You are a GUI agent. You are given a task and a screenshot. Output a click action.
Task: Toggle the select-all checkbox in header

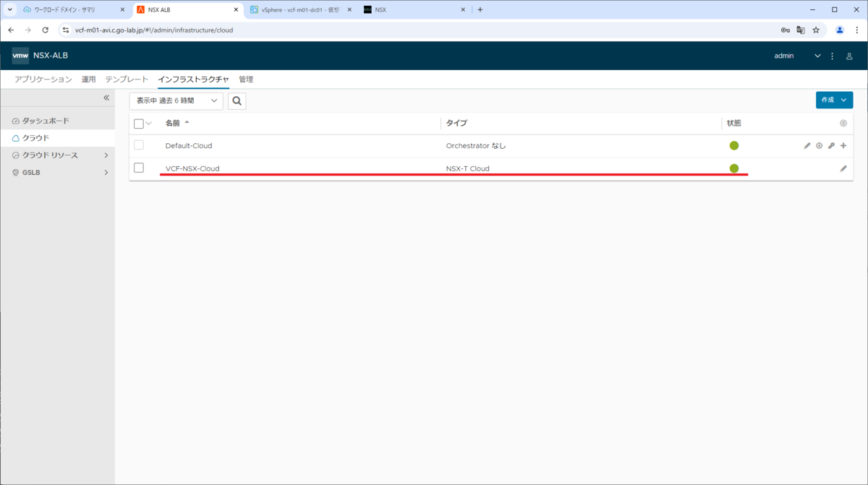point(139,124)
